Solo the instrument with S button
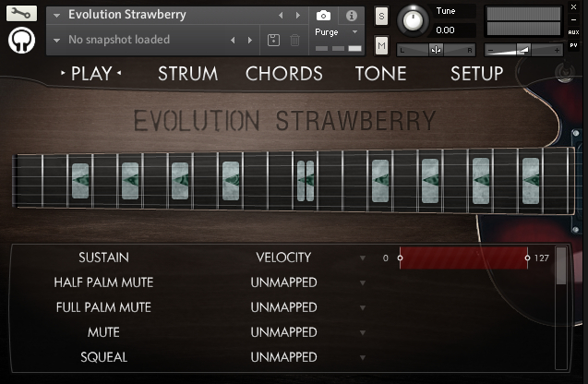The width and height of the screenshot is (588, 384). point(381,16)
